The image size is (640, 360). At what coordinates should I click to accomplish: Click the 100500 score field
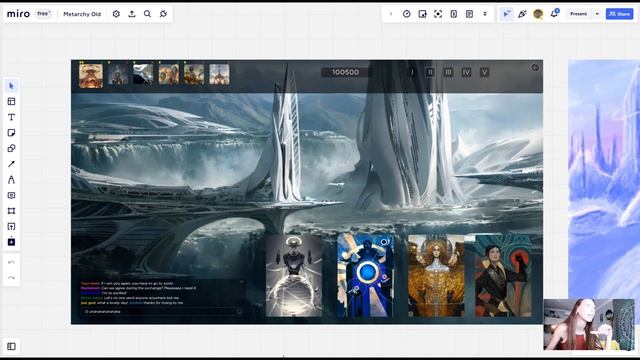point(346,72)
